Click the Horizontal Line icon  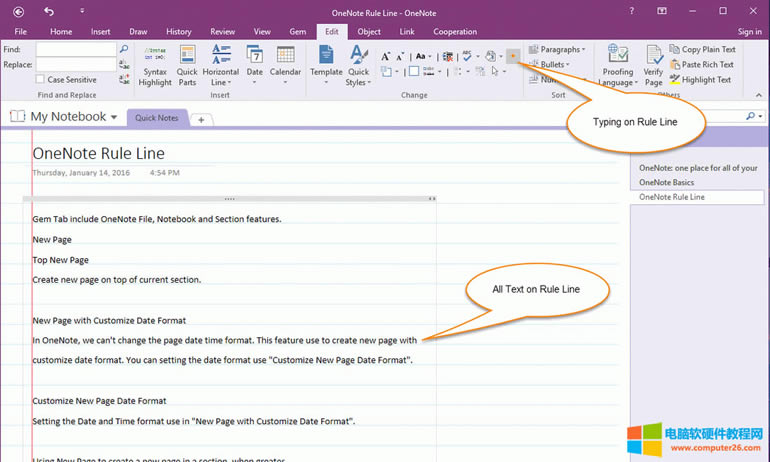click(x=221, y=58)
